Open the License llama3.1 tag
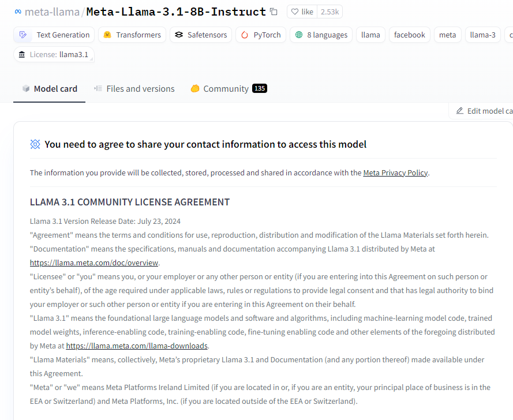 (54, 54)
